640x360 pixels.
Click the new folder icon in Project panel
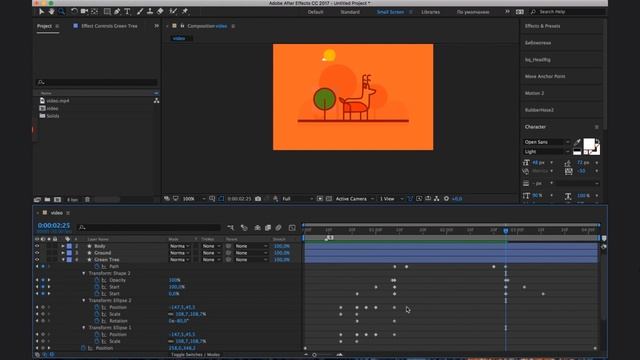tap(47, 200)
